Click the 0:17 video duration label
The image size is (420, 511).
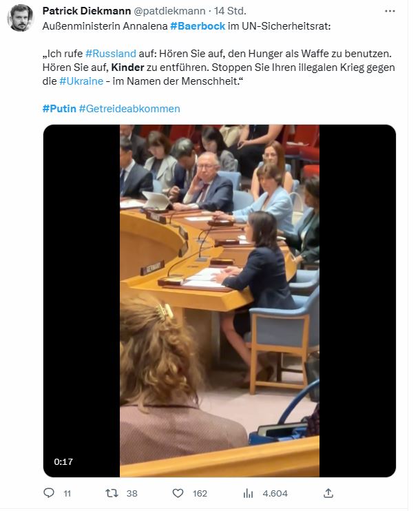tap(63, 462)
